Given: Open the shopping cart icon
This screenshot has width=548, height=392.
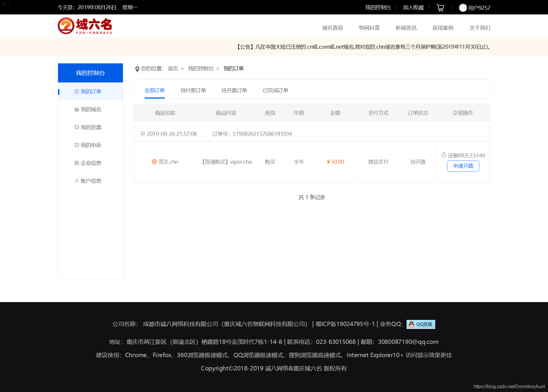Looking at the screenshot, I should pos(440,8).
